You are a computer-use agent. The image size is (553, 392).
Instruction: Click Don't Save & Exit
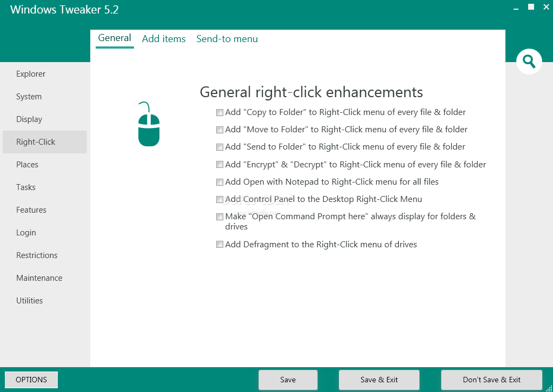pos(491,380)
